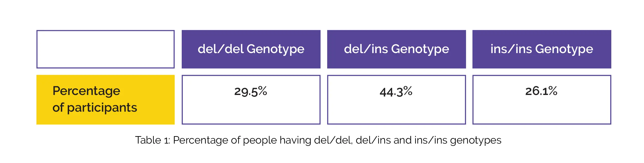This screenshot has height=163, width=644.
Task: Select the ins/ins Genotype header cell
Action: 541,49
